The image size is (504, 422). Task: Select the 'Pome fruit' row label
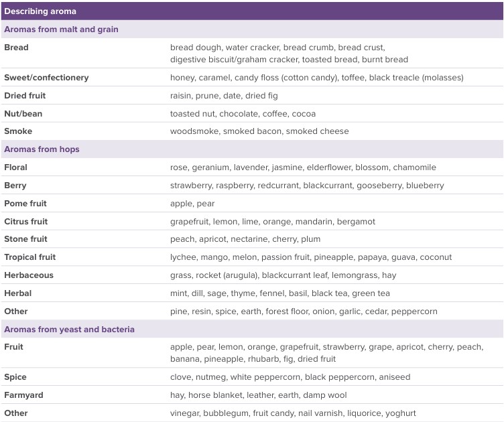click(x=25, y=204)
